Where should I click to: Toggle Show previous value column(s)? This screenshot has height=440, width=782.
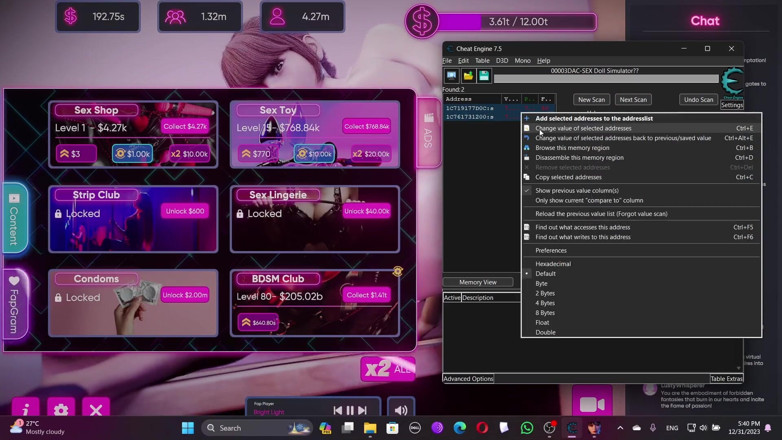click(641, 191)
